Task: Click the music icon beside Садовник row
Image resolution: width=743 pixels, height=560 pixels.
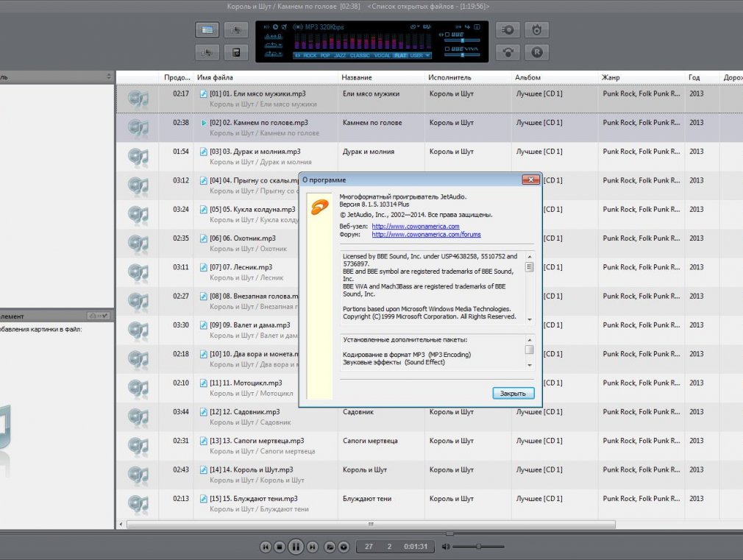Action: pos(138,417)
